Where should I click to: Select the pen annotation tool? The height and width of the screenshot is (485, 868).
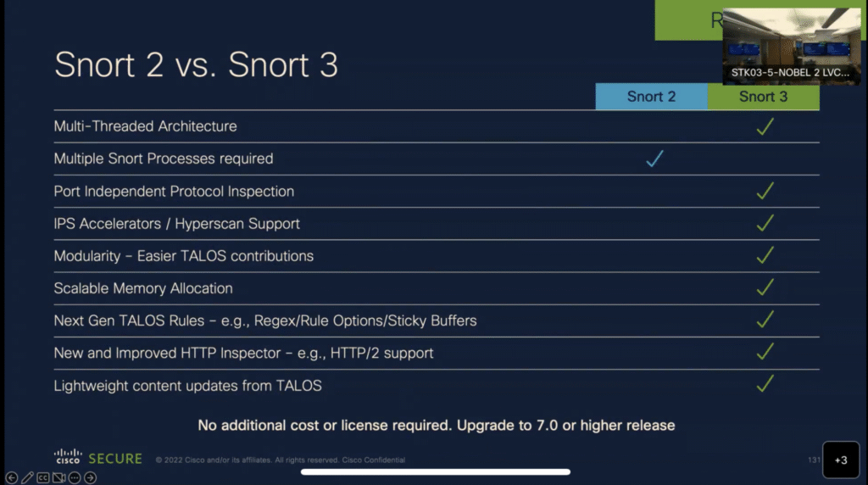(27, 477)
